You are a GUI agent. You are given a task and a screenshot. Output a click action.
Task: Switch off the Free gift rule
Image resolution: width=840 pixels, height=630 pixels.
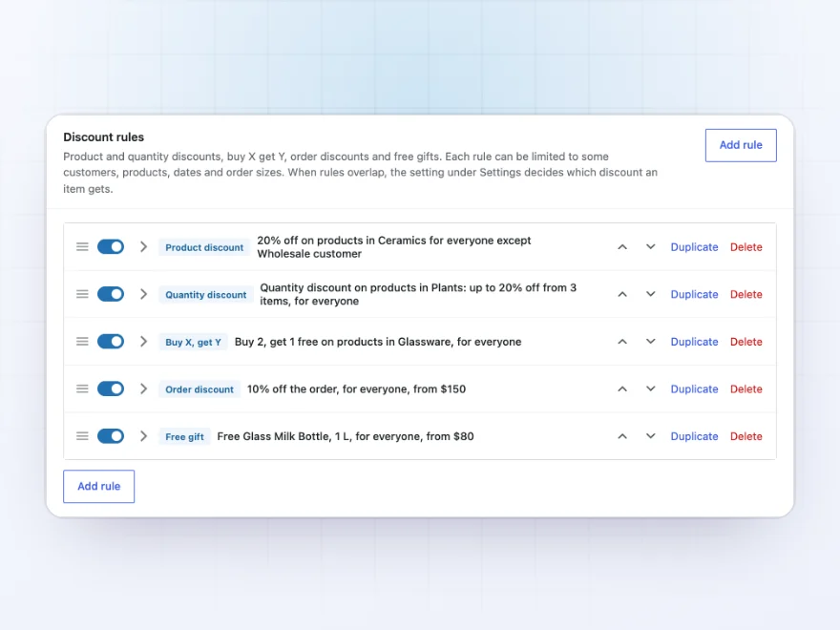111,436
